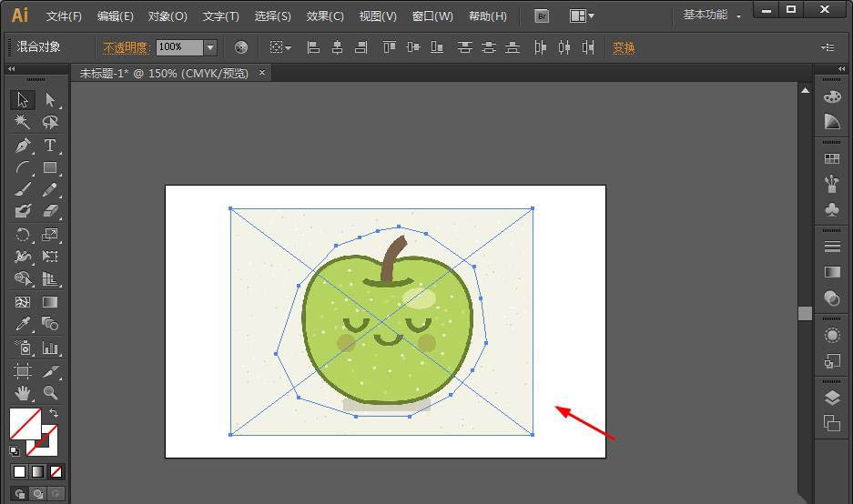Select the Arc tool
853x504 pixels.
[23, 168]
